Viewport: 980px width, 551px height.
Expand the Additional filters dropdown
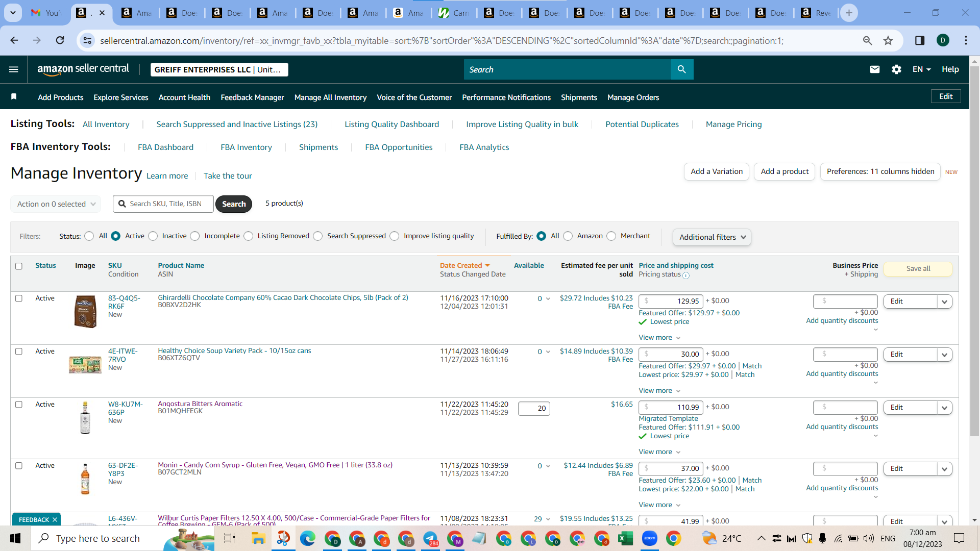coord(712,237)
